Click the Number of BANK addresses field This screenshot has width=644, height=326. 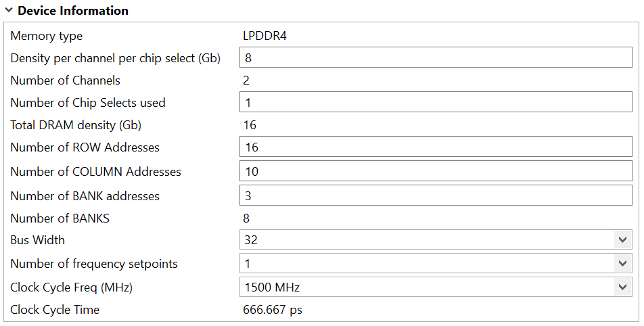coord(435,196)
